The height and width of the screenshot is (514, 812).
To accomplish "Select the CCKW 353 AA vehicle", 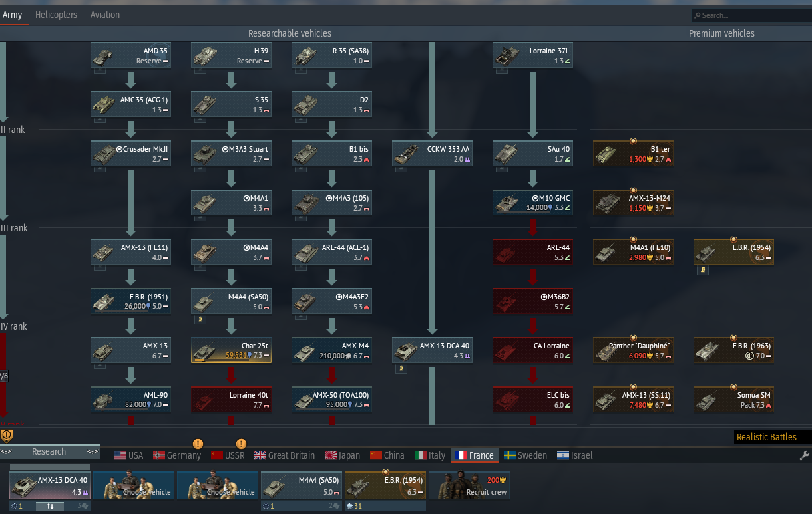I will [x=433, y=154].
